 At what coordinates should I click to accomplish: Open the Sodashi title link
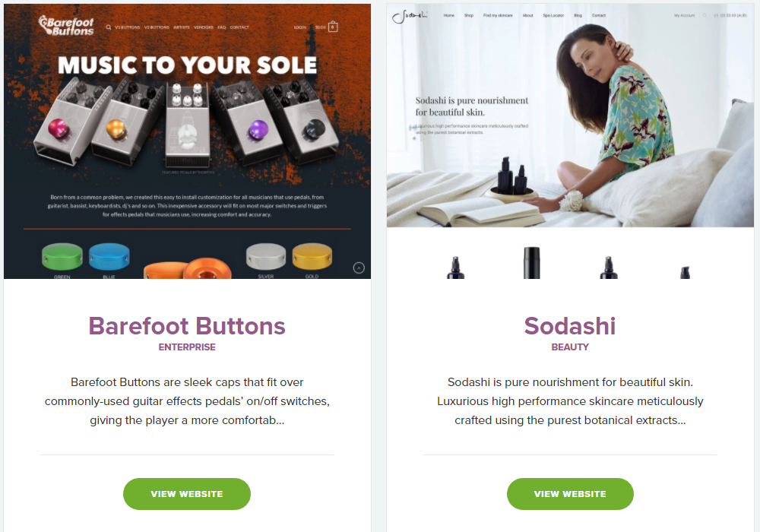point(570,326)
